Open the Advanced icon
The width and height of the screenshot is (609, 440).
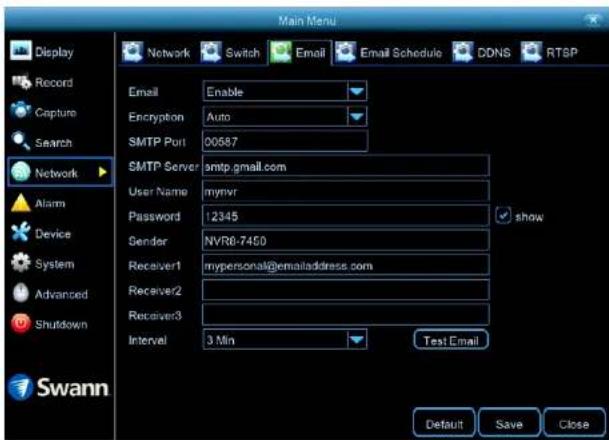[21, 293]
